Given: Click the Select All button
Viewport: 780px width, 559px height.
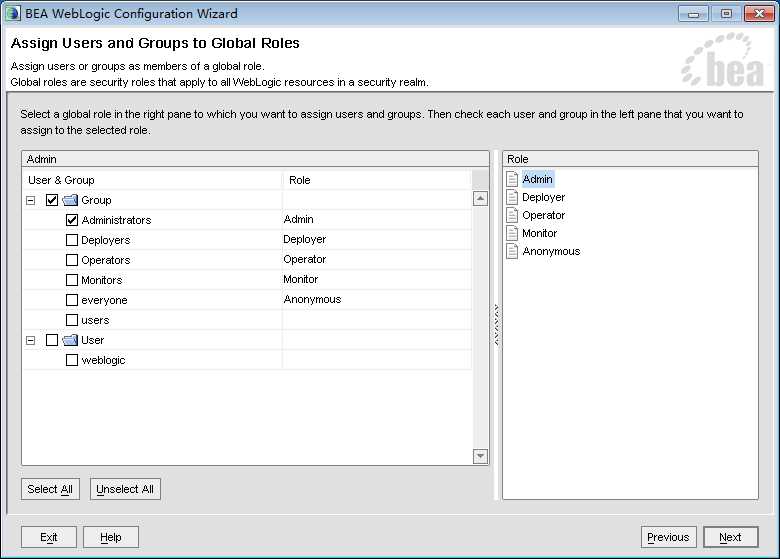Looking at the screenshot, I should click(50, 489).
